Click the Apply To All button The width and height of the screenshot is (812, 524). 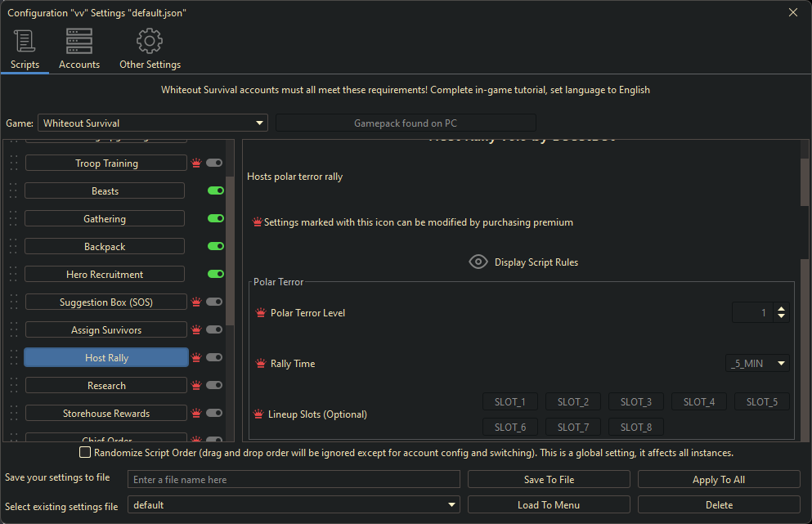(x=719, y=480)
